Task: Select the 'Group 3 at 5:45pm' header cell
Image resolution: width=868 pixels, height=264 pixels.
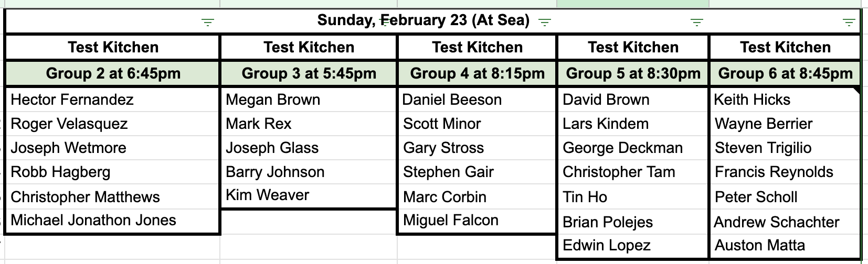Action: [x=309, y=73]
